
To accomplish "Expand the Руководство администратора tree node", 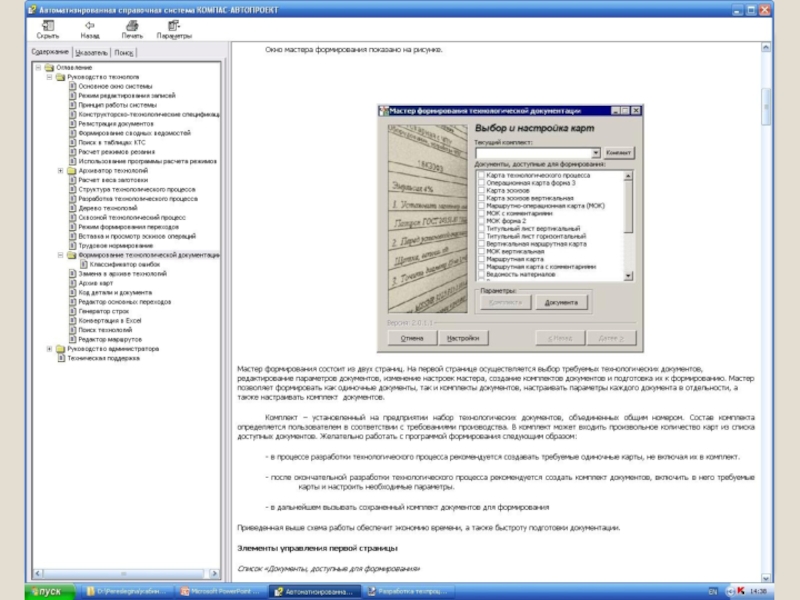I will [x=49, y=349].
